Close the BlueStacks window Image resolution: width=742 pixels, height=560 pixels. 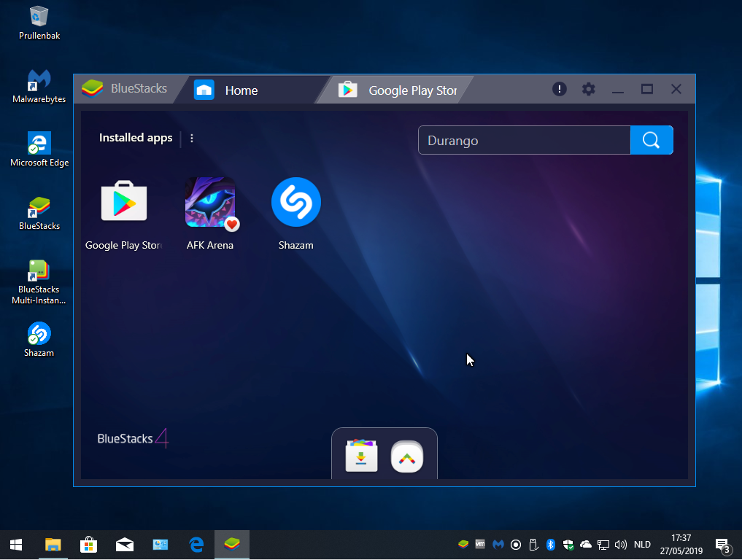pyautogui.click(x=676, y=89)
